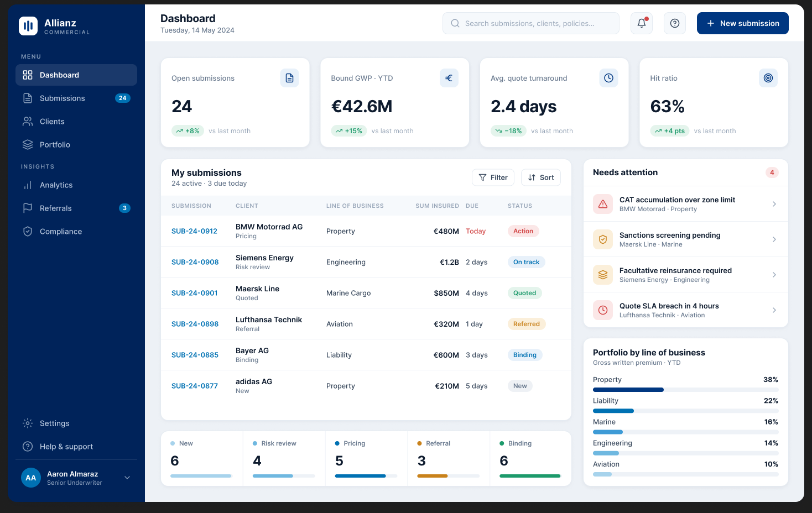Click the Lufthansa Technik client name in table
812x513 pixels.
269,320
